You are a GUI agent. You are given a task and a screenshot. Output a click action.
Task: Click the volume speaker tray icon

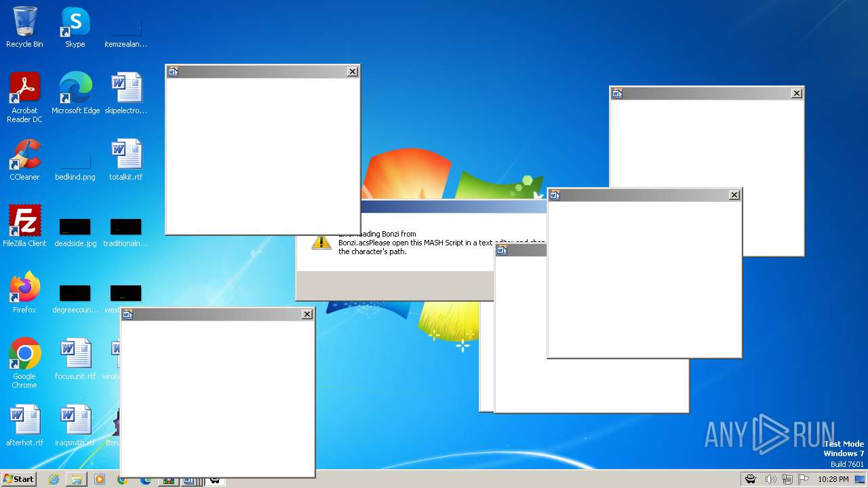click(x=770, y=479)
